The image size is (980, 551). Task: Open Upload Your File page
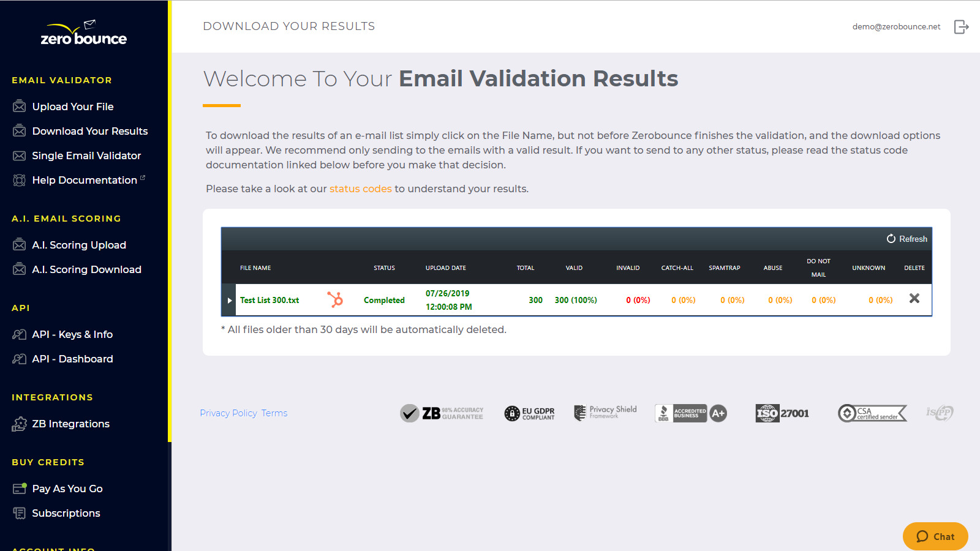pyautogui.click(x=73, y=107)
